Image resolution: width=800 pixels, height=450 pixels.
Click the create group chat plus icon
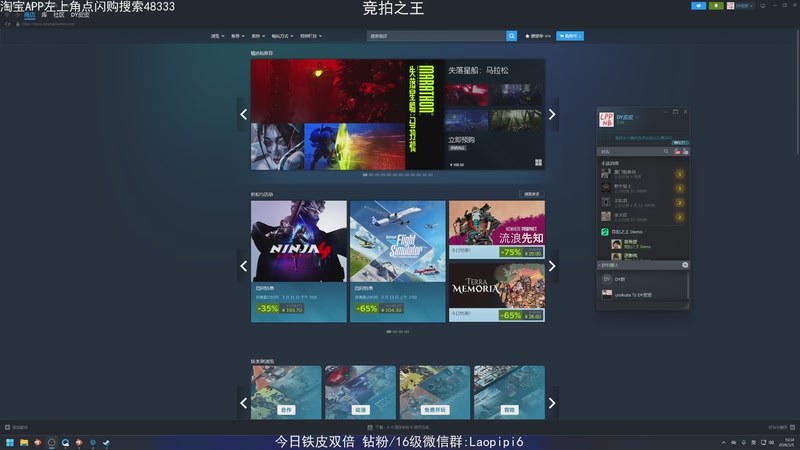click(685, 265)
